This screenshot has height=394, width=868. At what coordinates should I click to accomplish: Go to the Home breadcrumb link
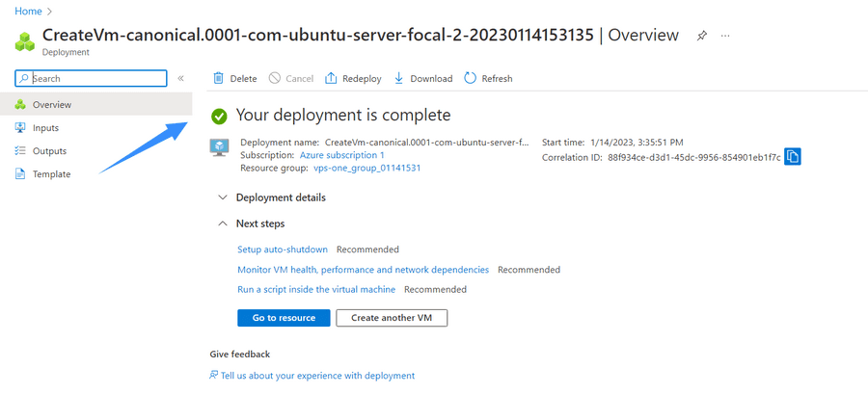(x=28, y=11)
